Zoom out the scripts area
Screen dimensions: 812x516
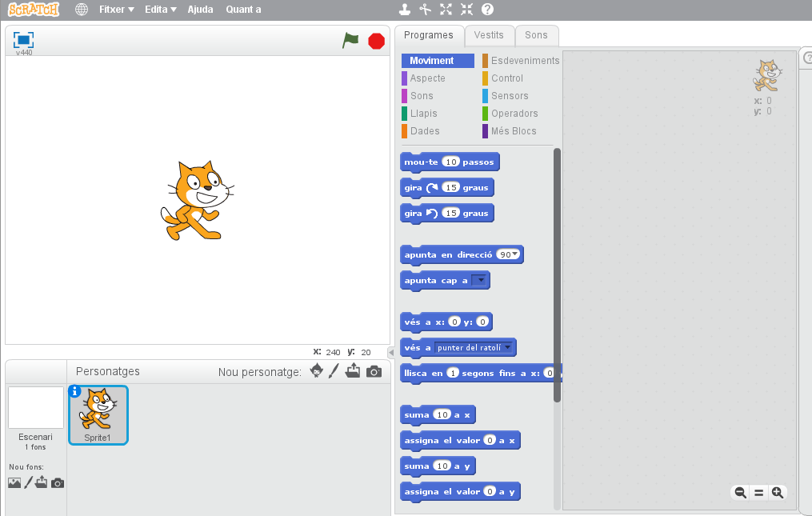(741, 493)
